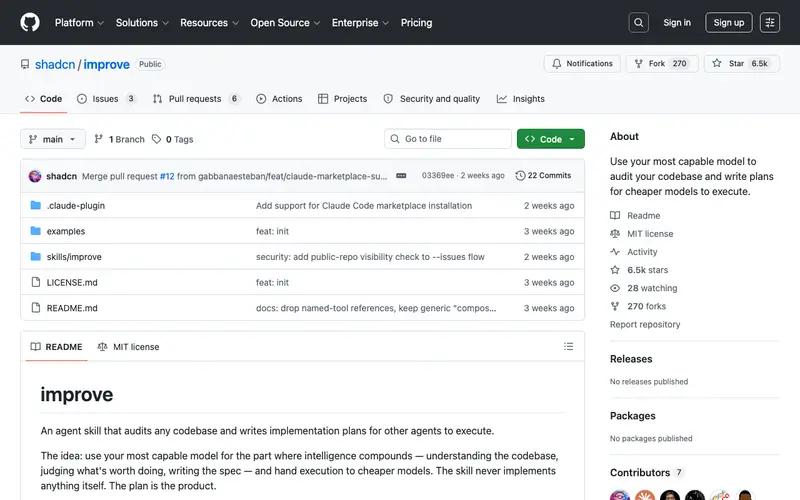Open commit hash 03369ee
The height and width of the screenshot is (500, 800).
(438, 176)
